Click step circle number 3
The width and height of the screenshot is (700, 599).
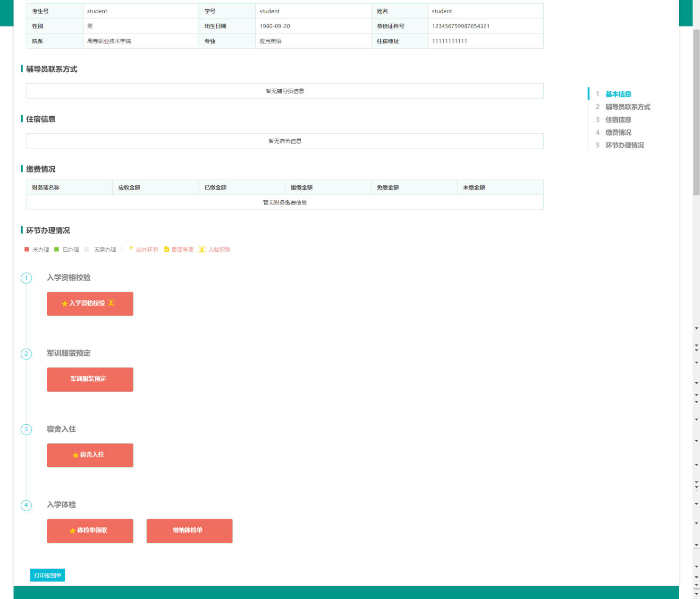click(x=26, y=429)
